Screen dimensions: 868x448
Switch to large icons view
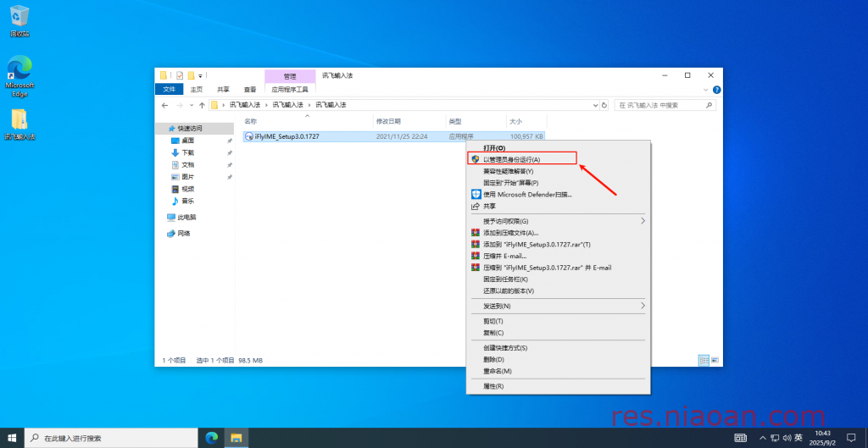(x=715, y=360)
